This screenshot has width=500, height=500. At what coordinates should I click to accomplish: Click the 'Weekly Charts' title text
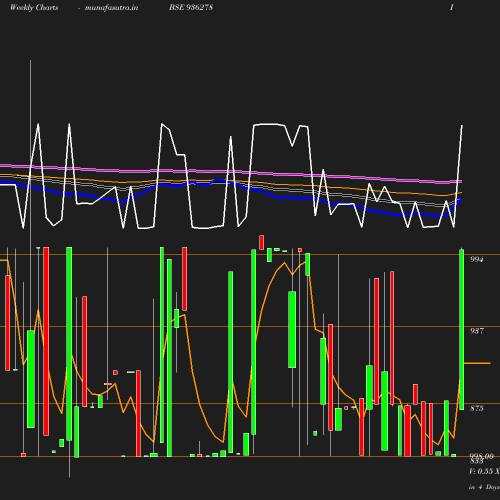click(x=34, y=8)
